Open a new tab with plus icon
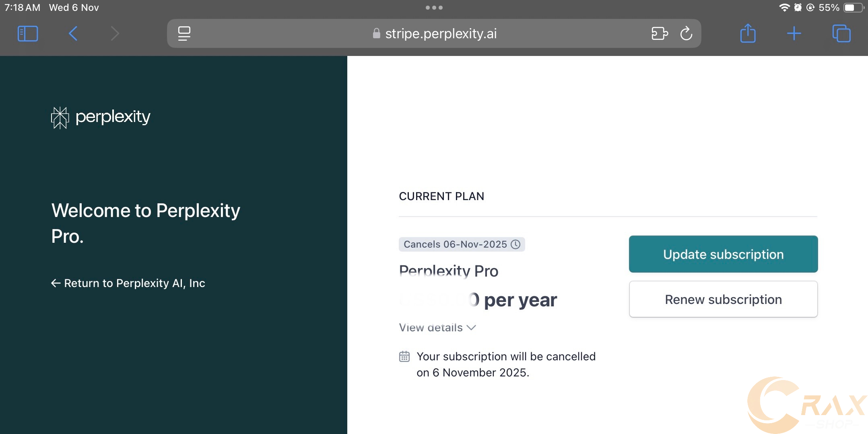The height and width of the screenshot is (434, 868). [x=794, y=33]
